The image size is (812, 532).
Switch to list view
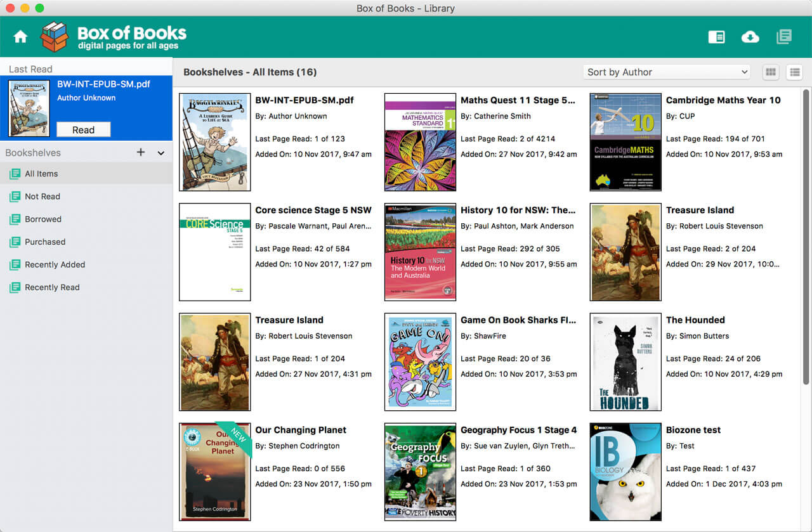(x=794, y=72)
